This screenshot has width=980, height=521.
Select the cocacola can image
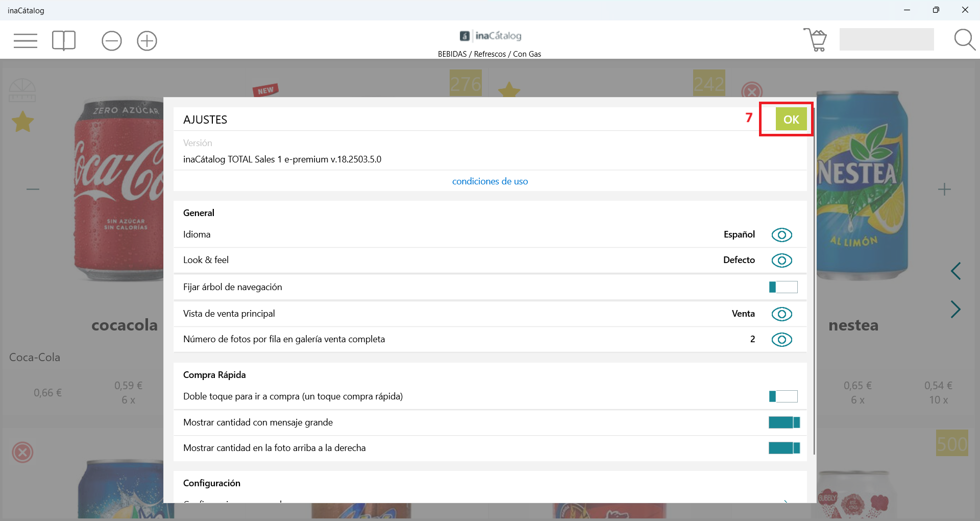click(118, 190)
